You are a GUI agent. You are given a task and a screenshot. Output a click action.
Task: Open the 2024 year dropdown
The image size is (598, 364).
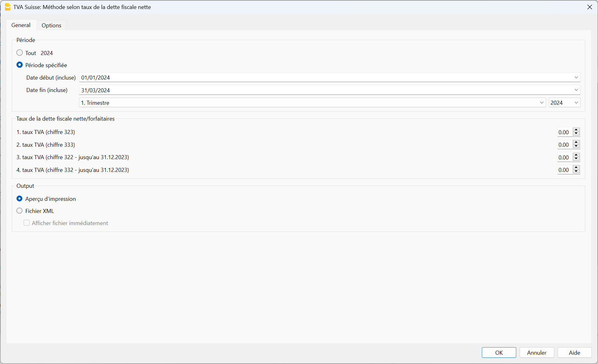click(x=576, y=103)
